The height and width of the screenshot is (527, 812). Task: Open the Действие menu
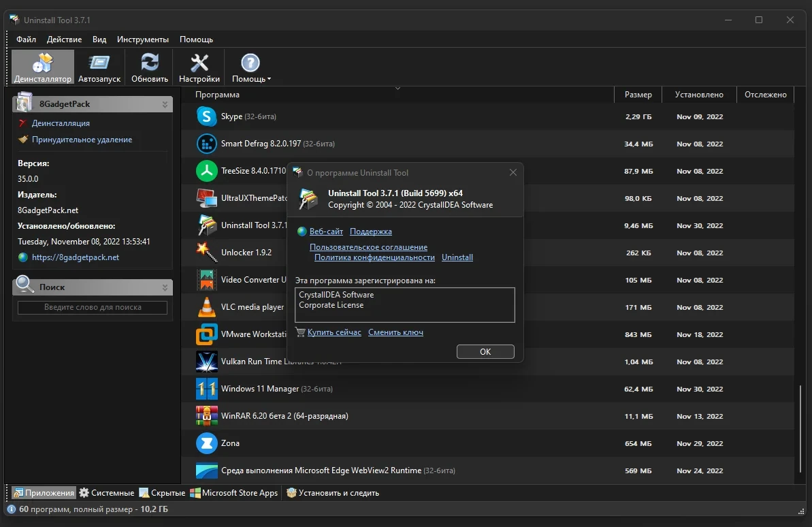point(64,39)
